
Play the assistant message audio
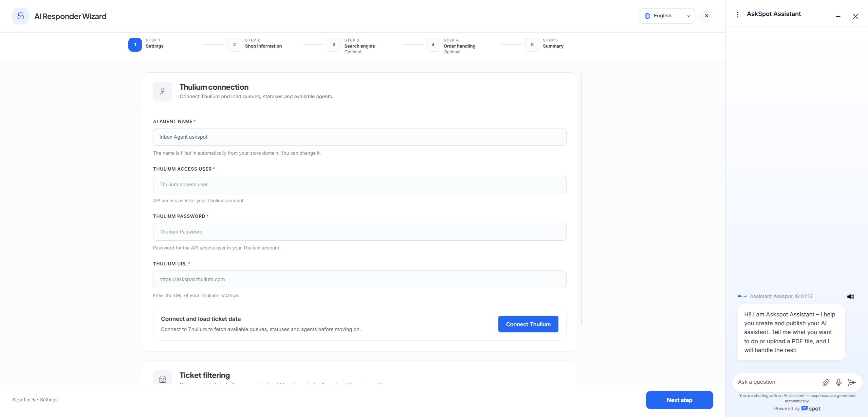tap(851, 297)
